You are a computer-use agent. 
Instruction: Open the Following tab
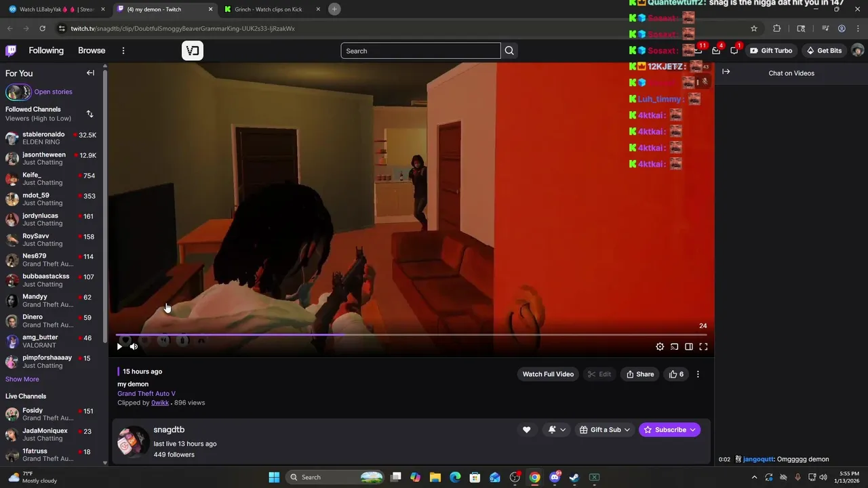pos(46,51)
